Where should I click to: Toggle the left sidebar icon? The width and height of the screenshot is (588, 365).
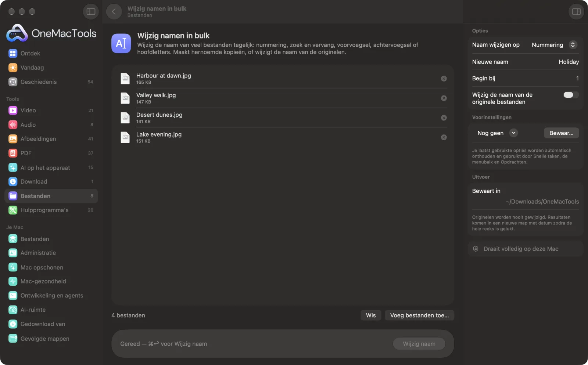[91, 12]
